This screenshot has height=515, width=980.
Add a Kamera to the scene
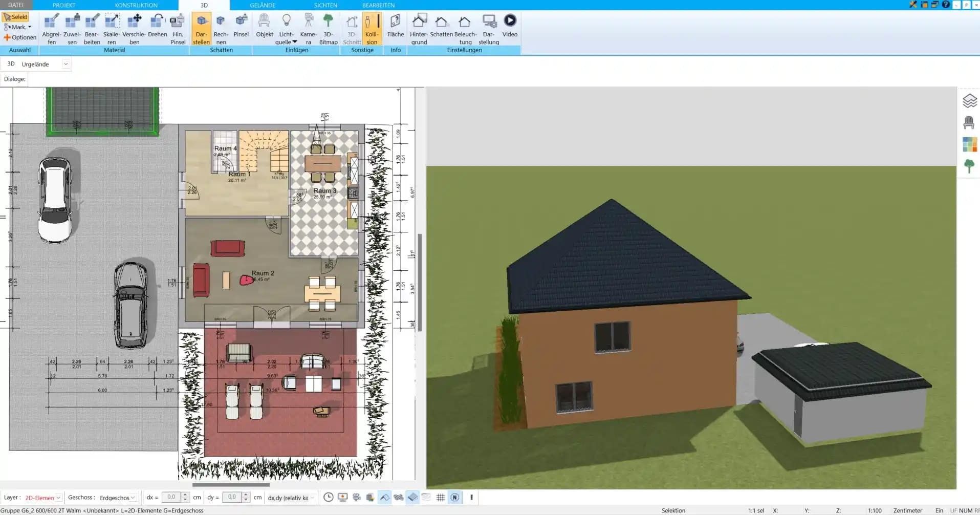coord(308,29)
